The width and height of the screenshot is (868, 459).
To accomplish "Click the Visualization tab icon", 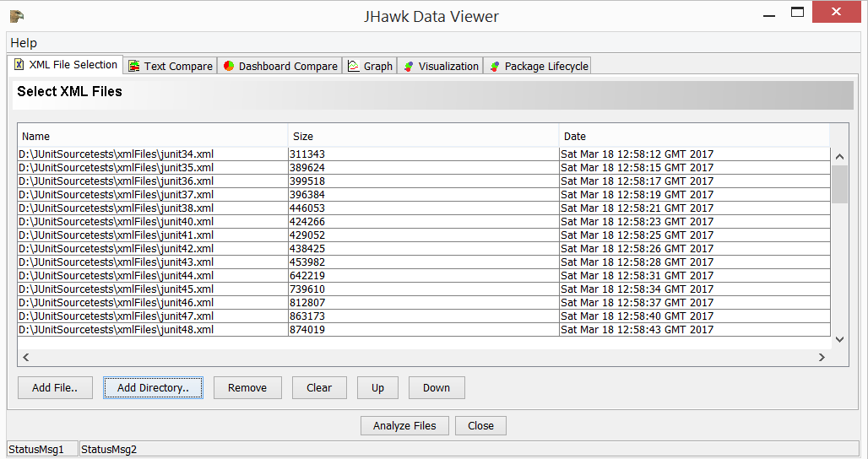I will tap(409, 67).
